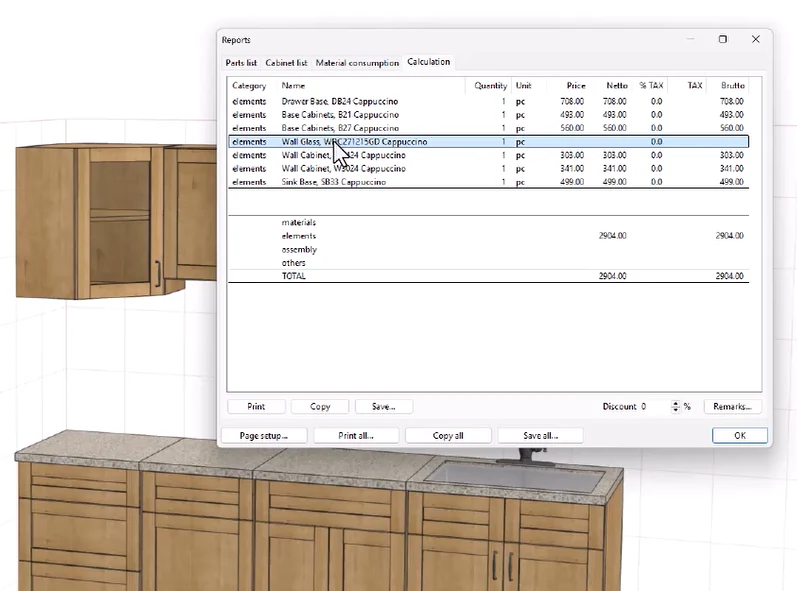This screenshot has width=797, height=591.
Task: Select row Base Cabinets, B21 Cappuccino
Action: pyautogui.click(x=488, y=115)
